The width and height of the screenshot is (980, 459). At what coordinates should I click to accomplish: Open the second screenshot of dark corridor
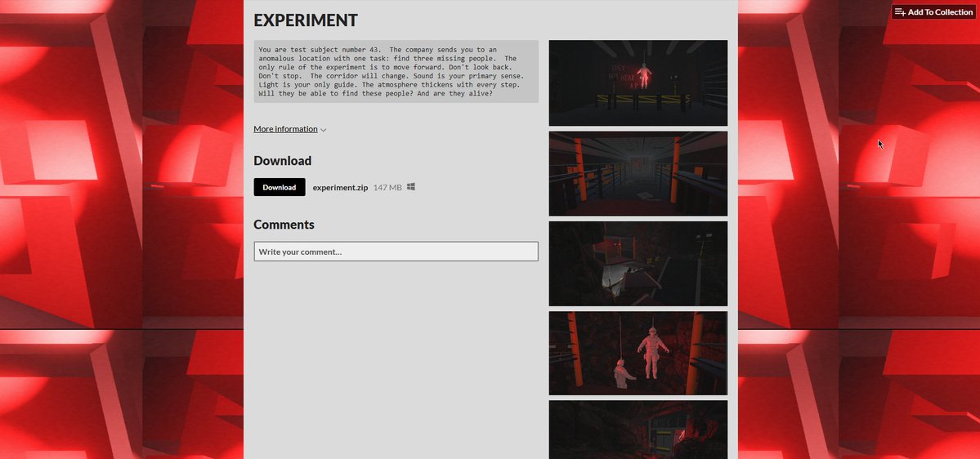638,174
